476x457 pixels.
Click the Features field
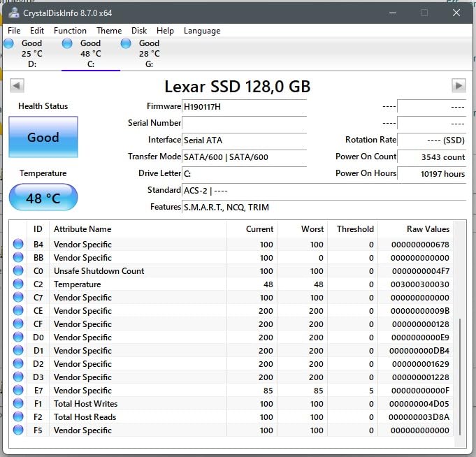click(x=324, y=207)
